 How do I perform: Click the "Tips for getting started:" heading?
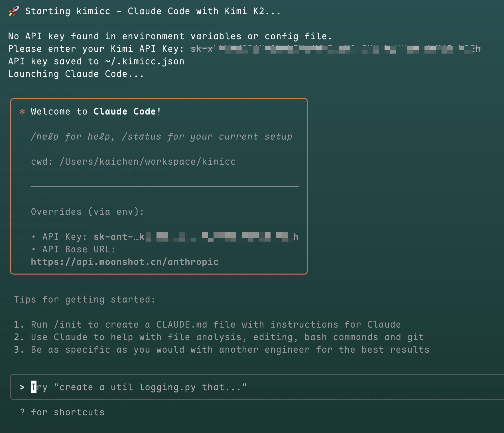click(85, 299)
